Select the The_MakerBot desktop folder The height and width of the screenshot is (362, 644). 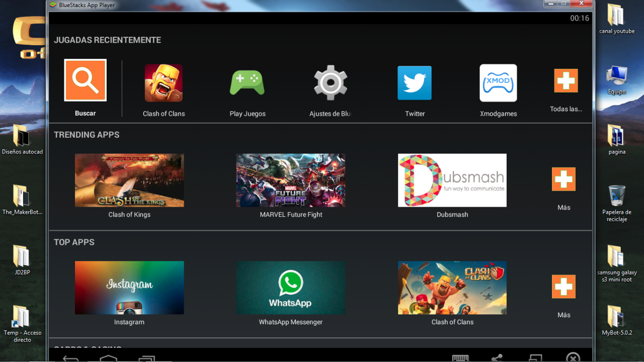[x=22, y=200]
